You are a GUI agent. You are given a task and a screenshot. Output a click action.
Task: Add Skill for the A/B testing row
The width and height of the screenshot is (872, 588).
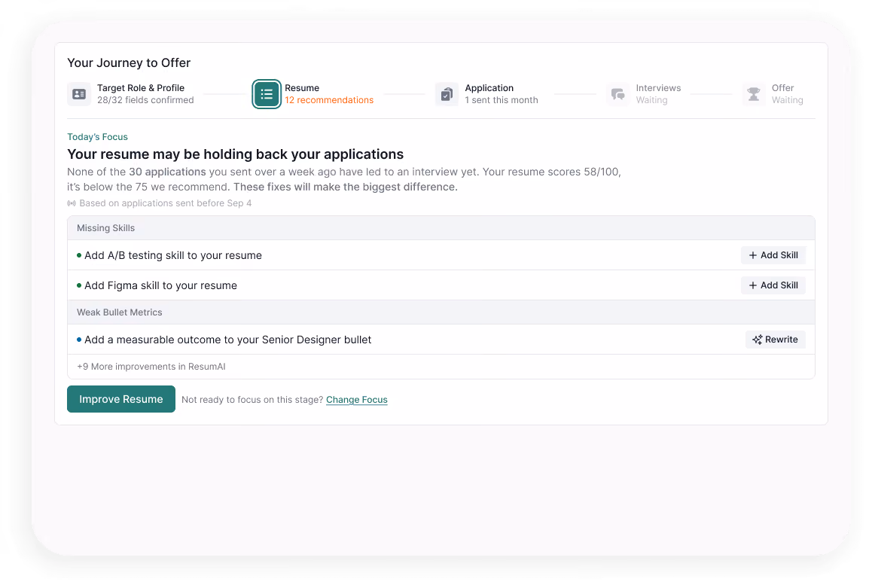(773, 255)
